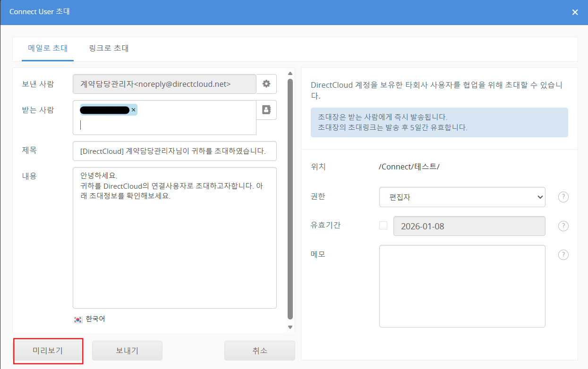Image resolution: width=588 pixels, height=369 pixels.
Task: Open the 한국어 language selector
Action: click(x=95, y=319)
